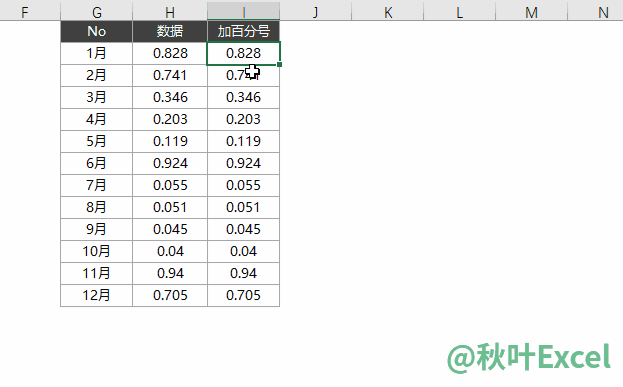The height and width of the screenshot is (387, 623).
Task: Select the '8月' cell
Action: point(97,207)
